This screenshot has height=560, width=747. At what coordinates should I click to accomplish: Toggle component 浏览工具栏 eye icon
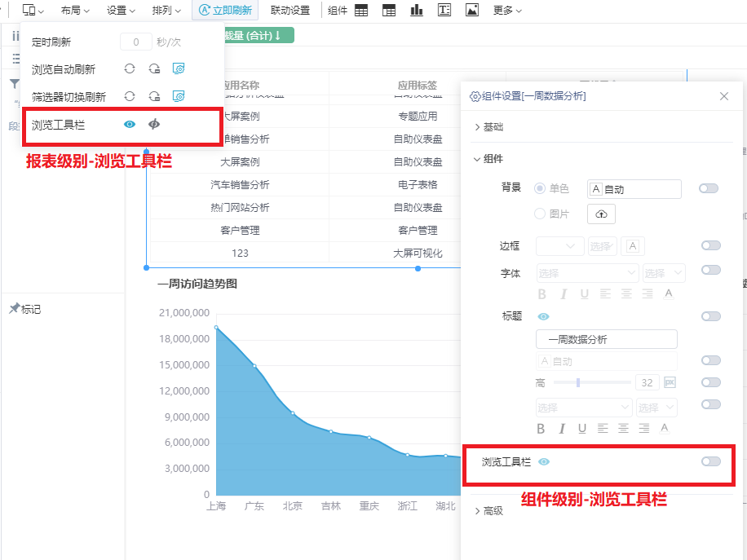[544, 462]
